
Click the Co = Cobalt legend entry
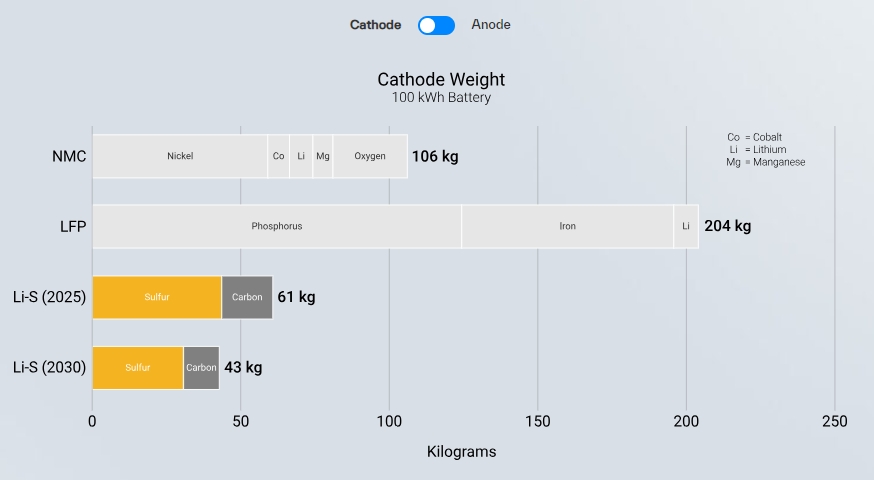754,137
